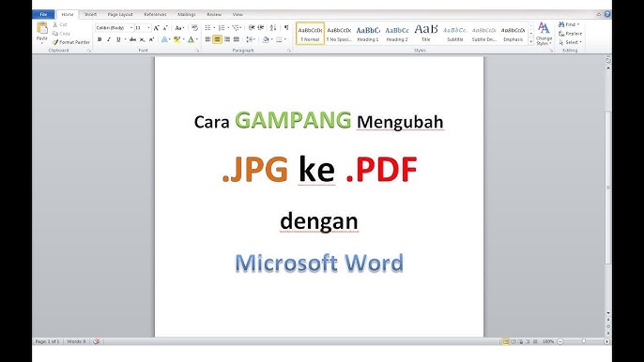Viewport: 644px width, 362px height.
Task: Apply font color to text
Action: (x=191, y=39)
